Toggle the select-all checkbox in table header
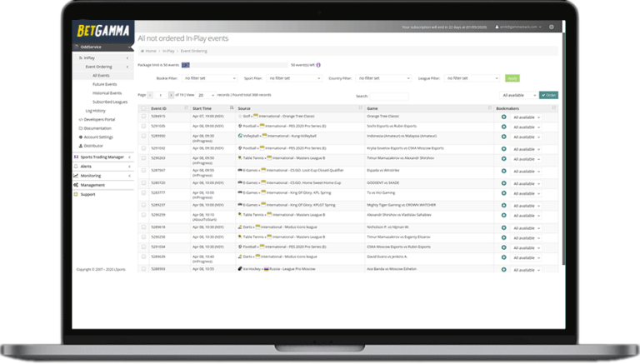 143,108
